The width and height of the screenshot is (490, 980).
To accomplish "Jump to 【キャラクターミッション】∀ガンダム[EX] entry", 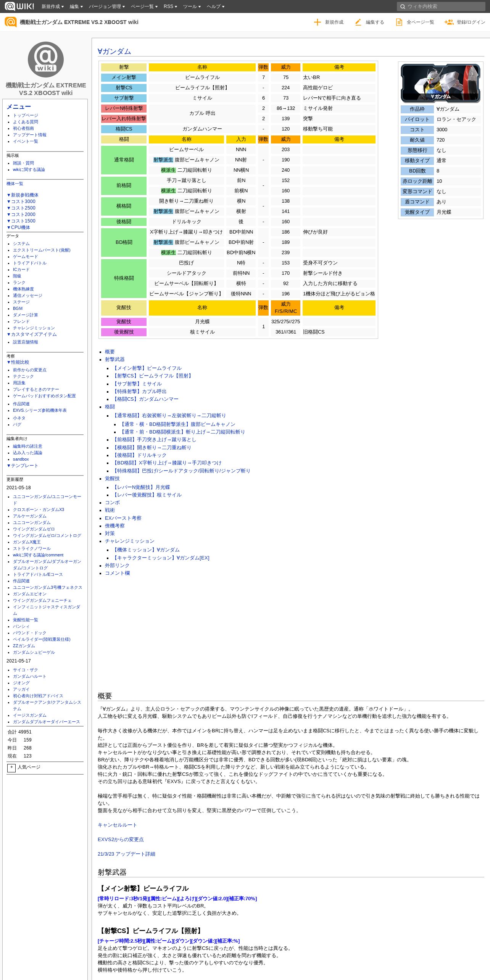I will (x=161, y=558).
